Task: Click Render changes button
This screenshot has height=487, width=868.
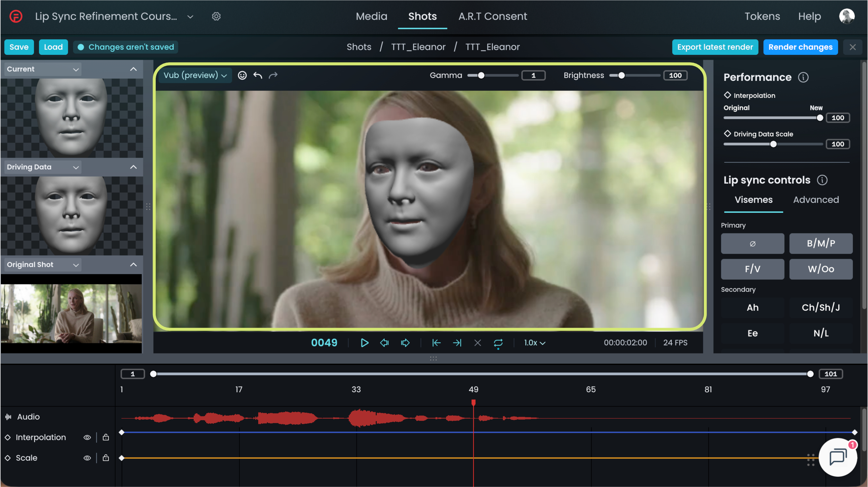Action: coord(800,47)
